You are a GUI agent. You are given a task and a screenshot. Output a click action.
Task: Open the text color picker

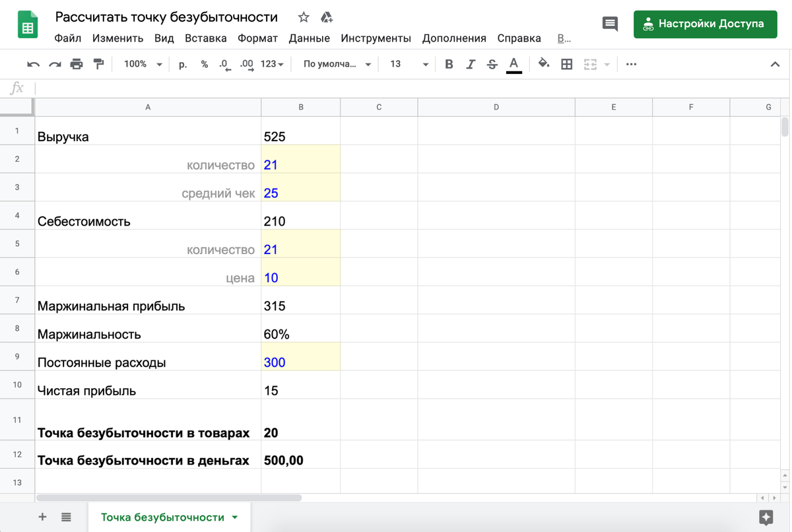point(514,64)
